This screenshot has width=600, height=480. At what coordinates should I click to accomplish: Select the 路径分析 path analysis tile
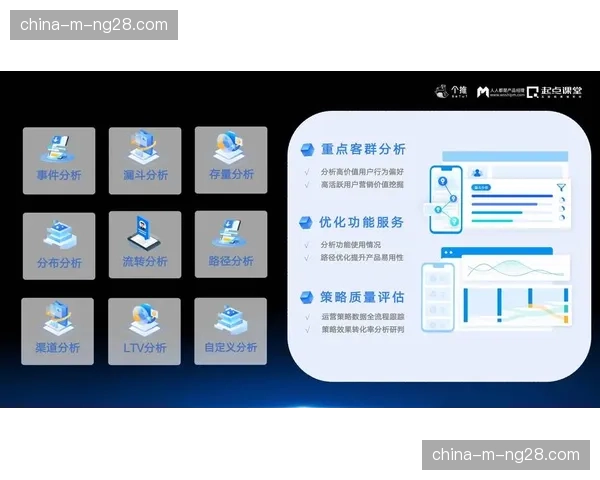click(x=230, y=245)
